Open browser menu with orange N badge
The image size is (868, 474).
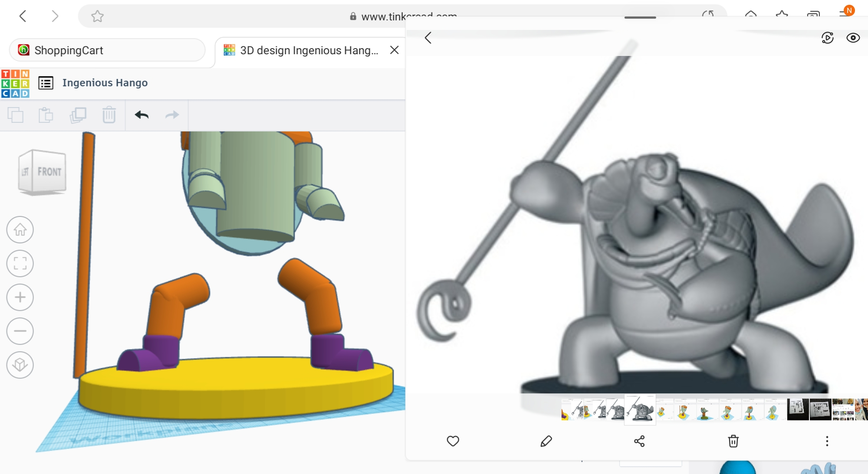click(x=847, y=12)
